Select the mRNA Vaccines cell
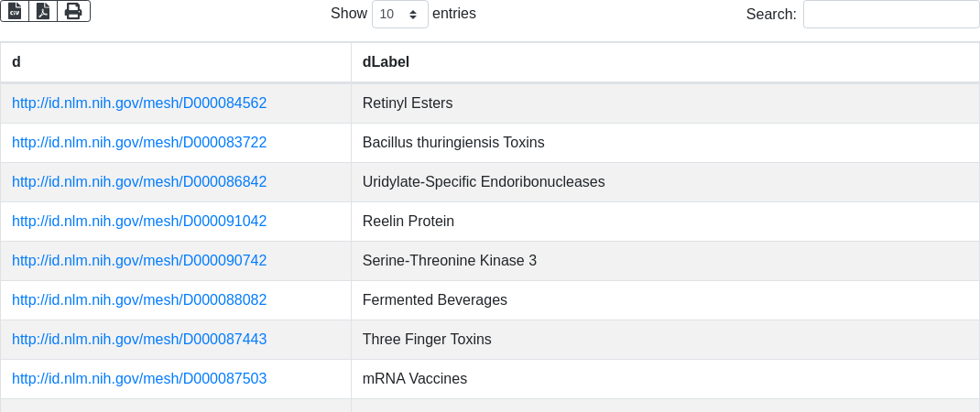The height and width of the screenshot is (412, 980). (x=415, y=379)
